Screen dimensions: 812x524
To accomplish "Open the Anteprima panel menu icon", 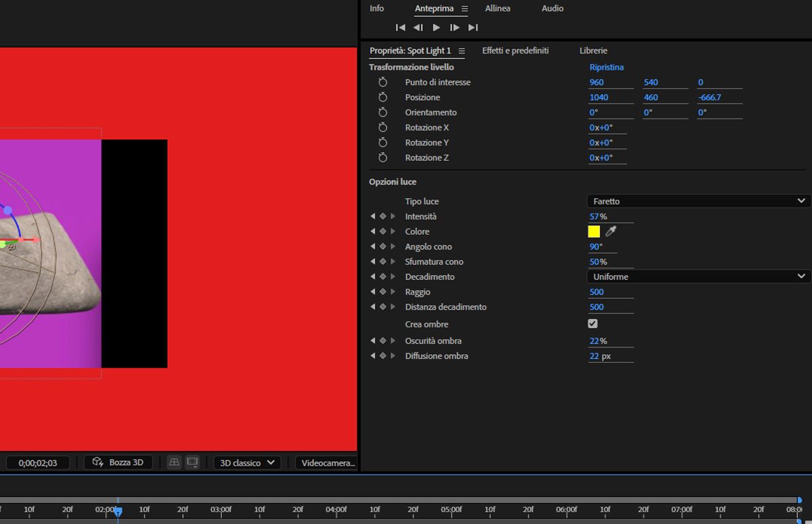I will pyautogui.click(x=464, y=9).
